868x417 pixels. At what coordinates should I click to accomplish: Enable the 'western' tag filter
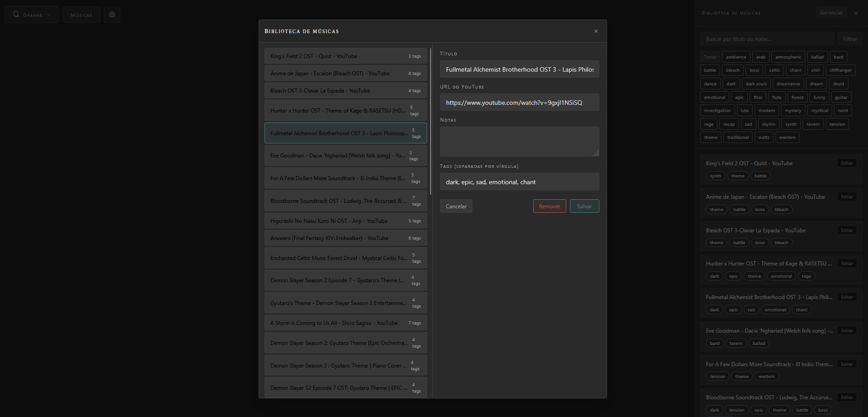pyautogui.click(x=787, y=137)
